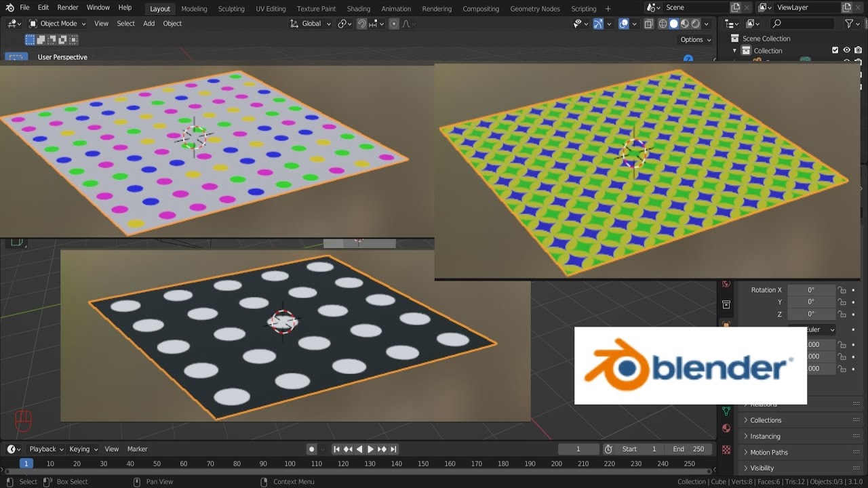Screen dimensions: 868x488
Task: Collapse the Collection tree expander
Action: click(734, 50)
